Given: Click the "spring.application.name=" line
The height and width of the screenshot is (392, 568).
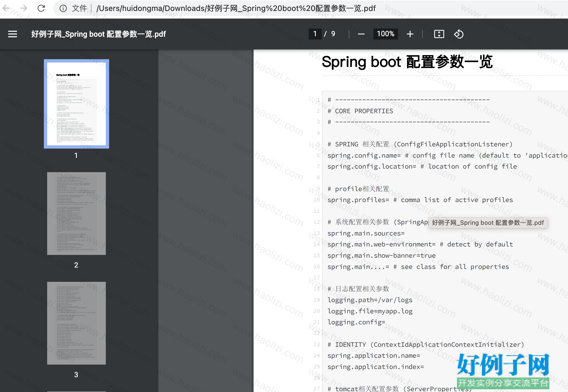Looking at the screenshot, I should point(374,356).
